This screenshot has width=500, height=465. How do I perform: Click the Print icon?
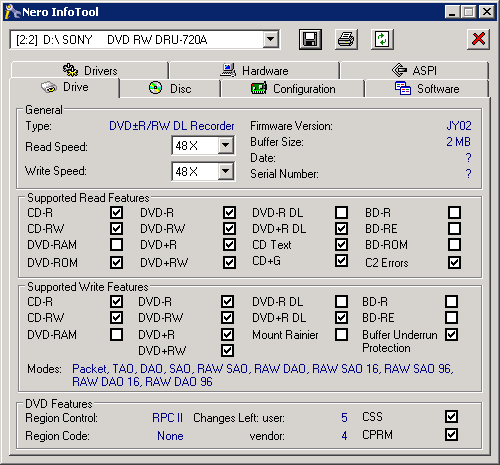coord(346,39)
